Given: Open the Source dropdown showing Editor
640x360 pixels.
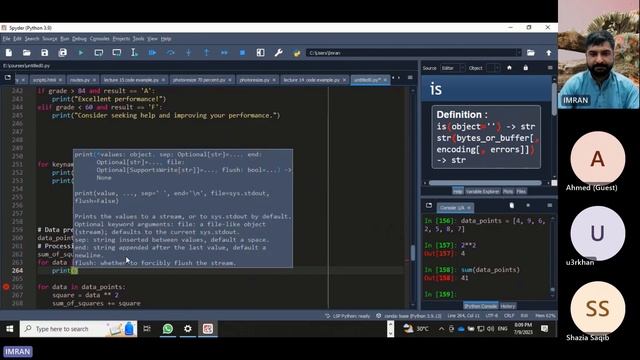Looking at the screenshot, I should pos(453,68).
